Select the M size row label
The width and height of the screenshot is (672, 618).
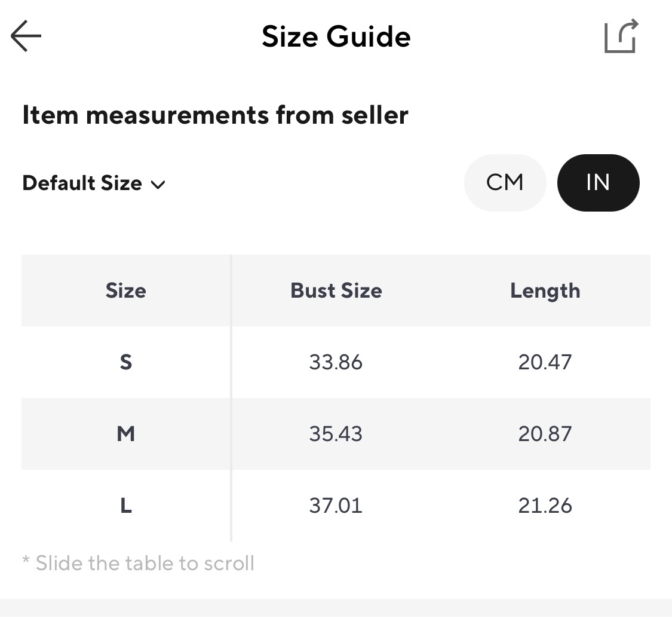click(125, 434)
